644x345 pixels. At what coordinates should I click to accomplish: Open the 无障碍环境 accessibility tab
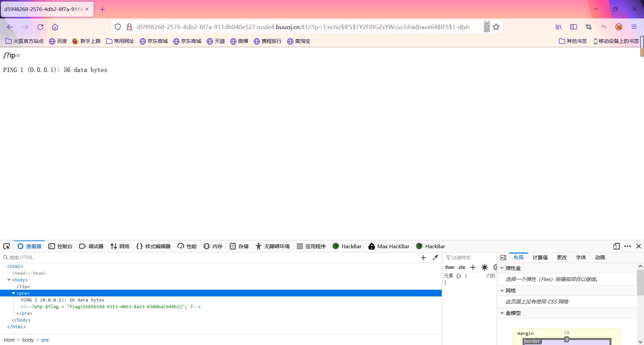coord(272,247)
